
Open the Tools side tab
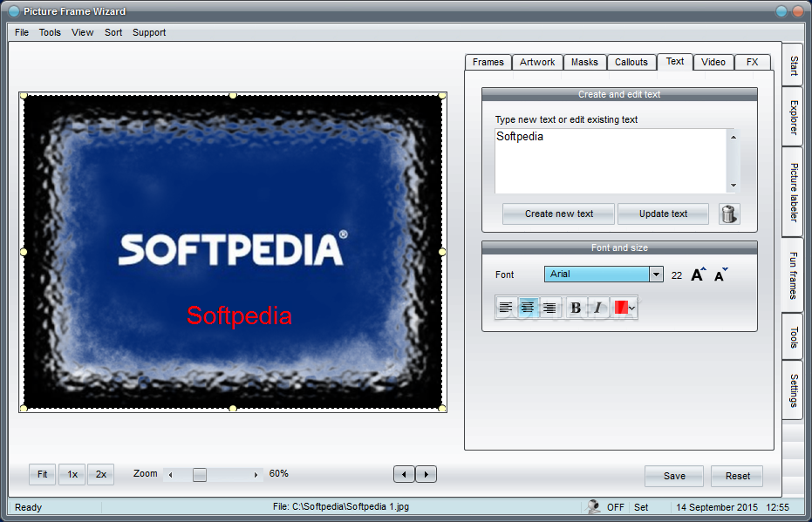793,337
